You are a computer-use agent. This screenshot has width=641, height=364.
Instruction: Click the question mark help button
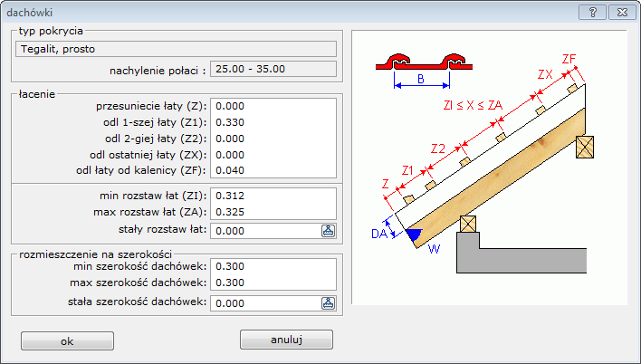(591, 11)
